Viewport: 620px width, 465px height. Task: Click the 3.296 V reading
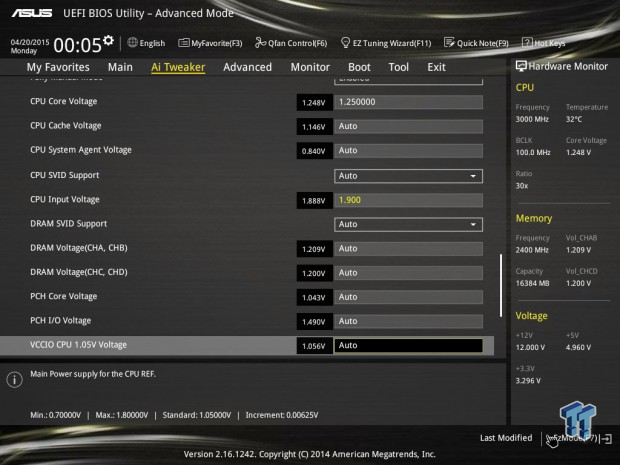pos(528,381)
